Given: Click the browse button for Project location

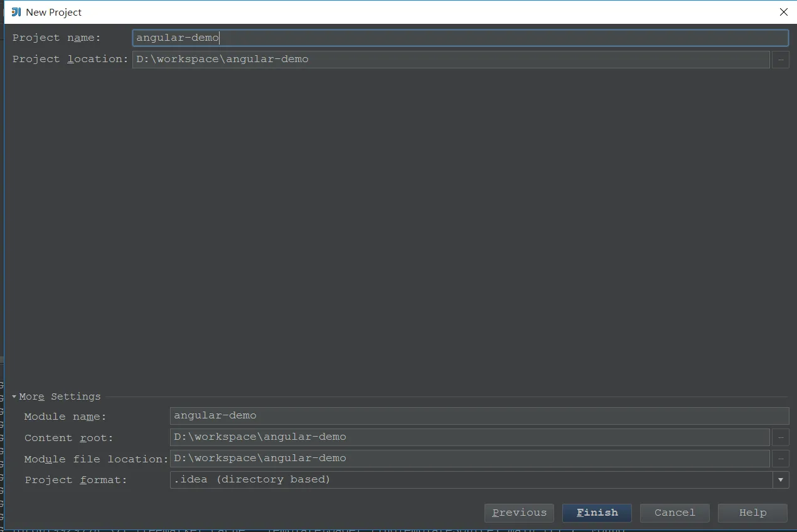Looking at the screenshot, I should [x=780, y=60].
